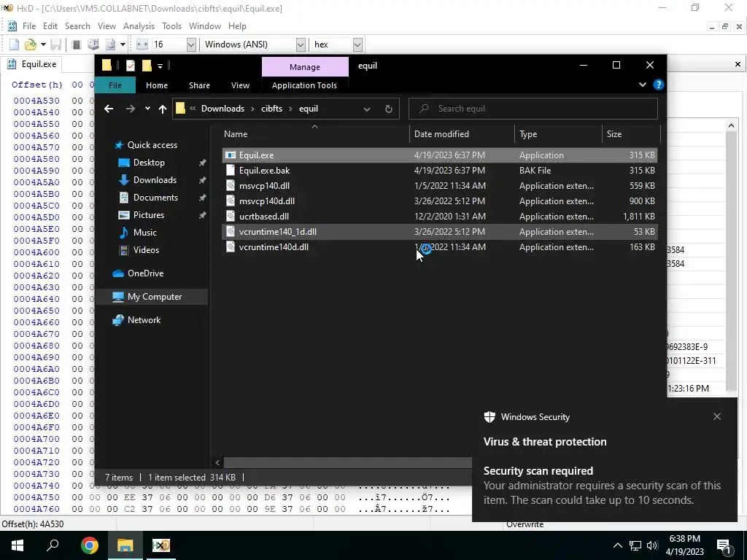Click the New file icon in HxD toolbar
The width and height of the screenshot is (747, 560).
[x=15, y=44]
